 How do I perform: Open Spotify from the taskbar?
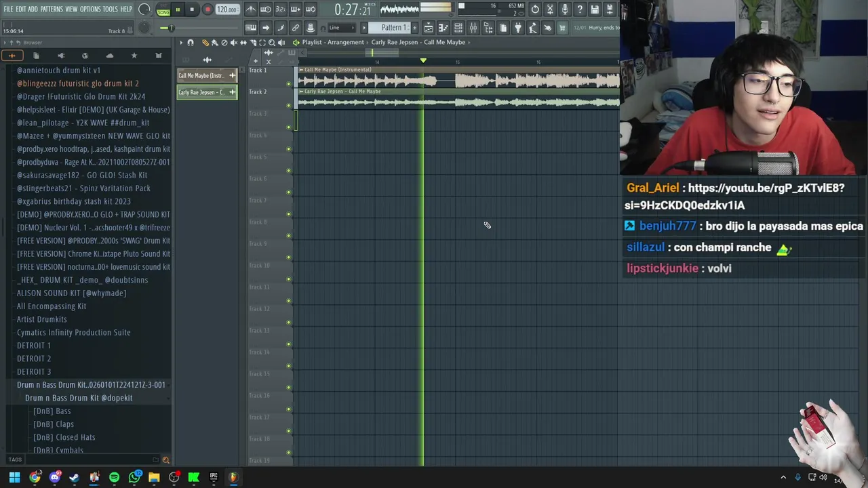[114, 477]
